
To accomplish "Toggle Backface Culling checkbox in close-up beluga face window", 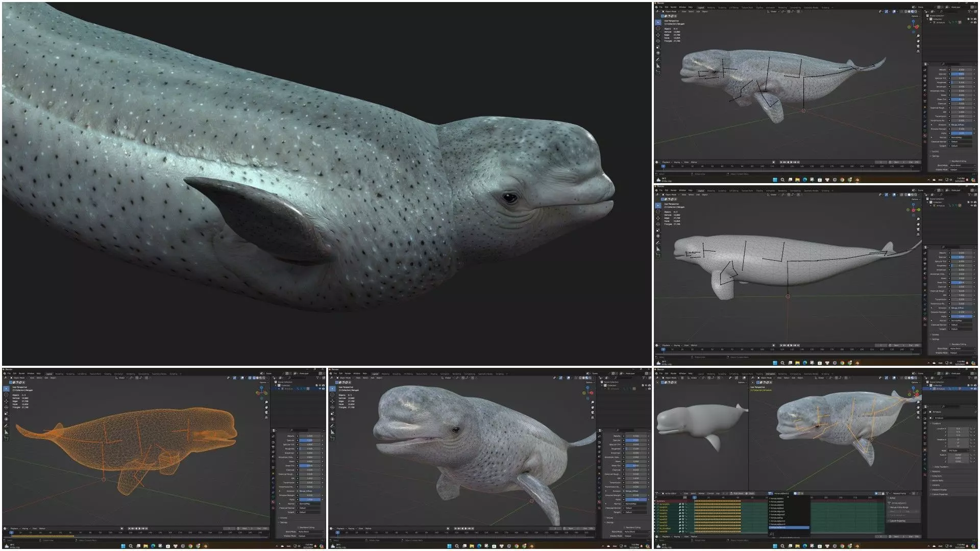I will coord(625,528).
